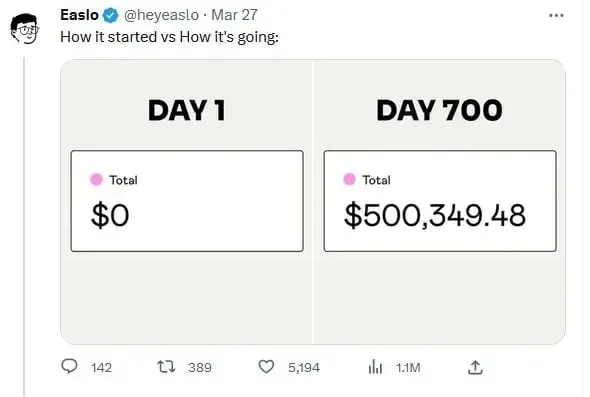Click the tweet text How it started
The width and height of the screenshot is (590, 397).
tap(109, 37)
